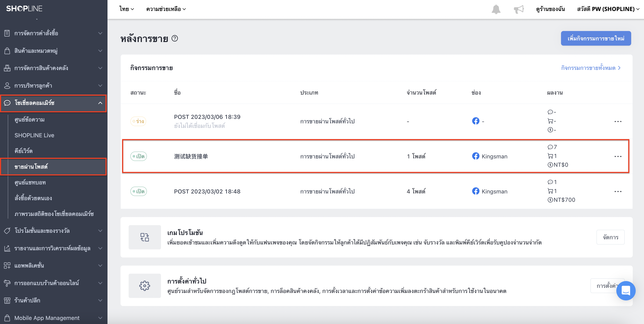Select ขายผ่านโพสต์ submenu item
The image size is (644, 324).
[x=54, y=167]
